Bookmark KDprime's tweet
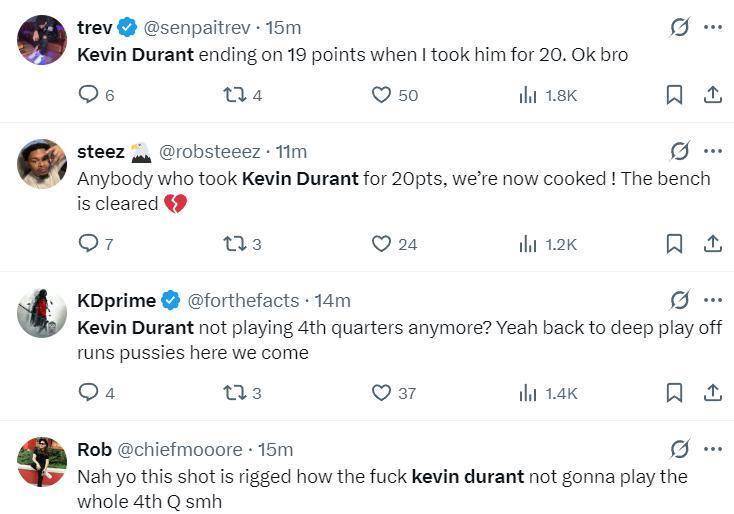The width and height of the screenshot is (734, 514). point(675,393)
